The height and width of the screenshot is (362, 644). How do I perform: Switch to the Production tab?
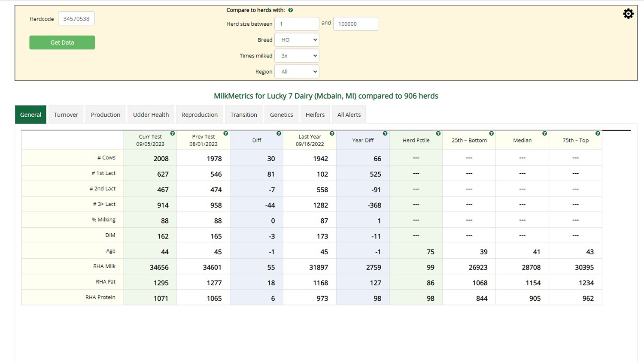(106, 115)
